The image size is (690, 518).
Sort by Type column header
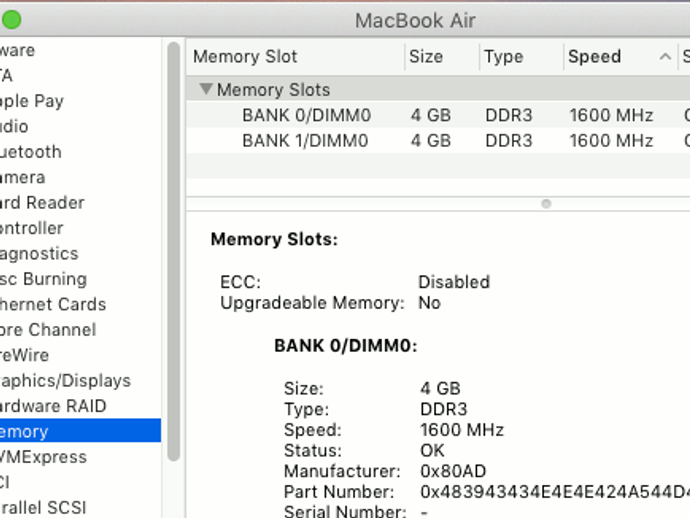[x=503, y=56]
